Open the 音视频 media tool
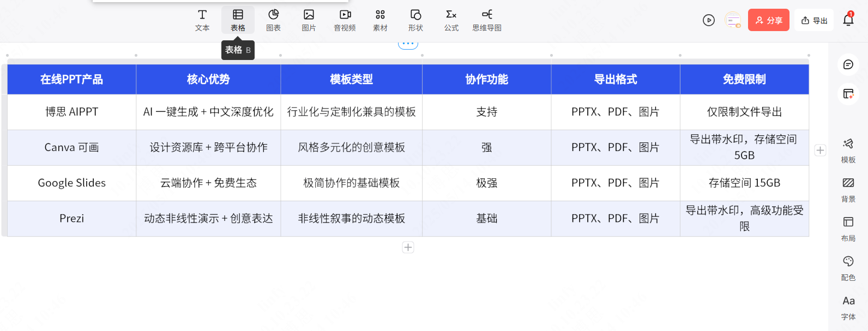The height and width of the screenshot is (331, 868). click(345, 20)
